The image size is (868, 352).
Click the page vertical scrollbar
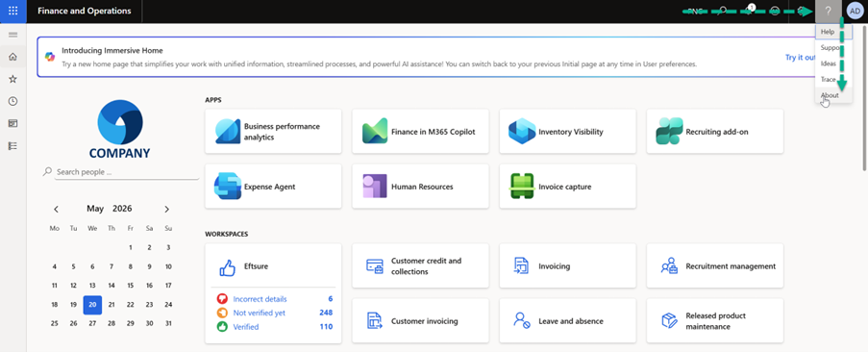(x=865, y=98)
